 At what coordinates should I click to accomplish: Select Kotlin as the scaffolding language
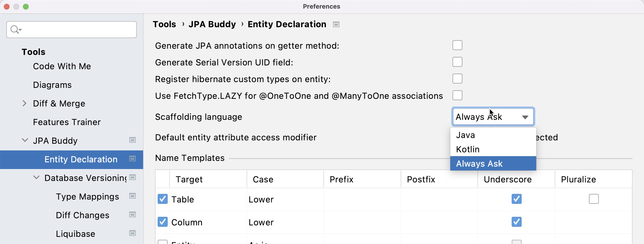point(468,149)
